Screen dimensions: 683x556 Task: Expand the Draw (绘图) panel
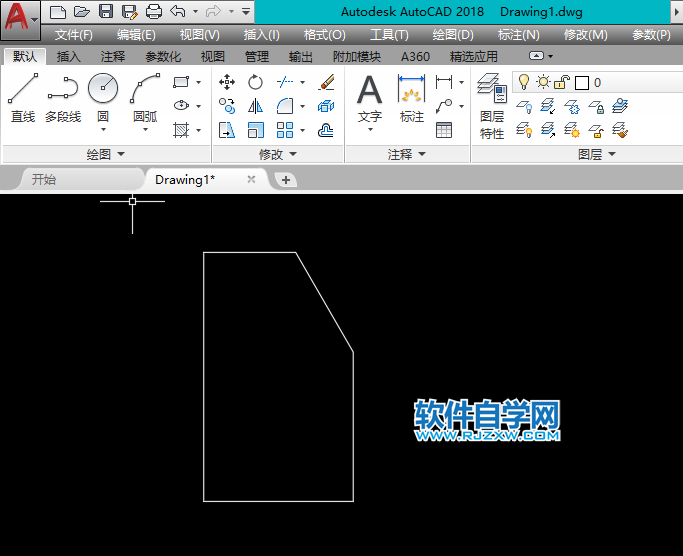tap(105, 154)
